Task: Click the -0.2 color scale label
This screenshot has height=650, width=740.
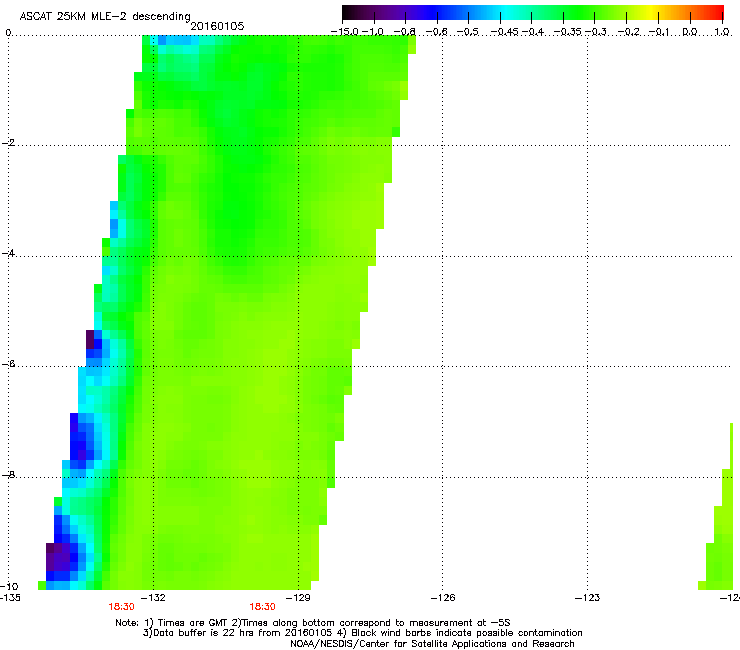Action: click(629, 32)
